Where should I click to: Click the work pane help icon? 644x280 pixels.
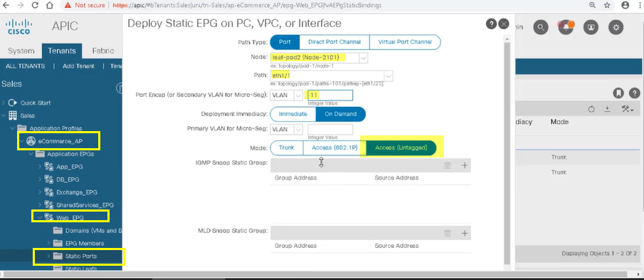pos(634,93)
